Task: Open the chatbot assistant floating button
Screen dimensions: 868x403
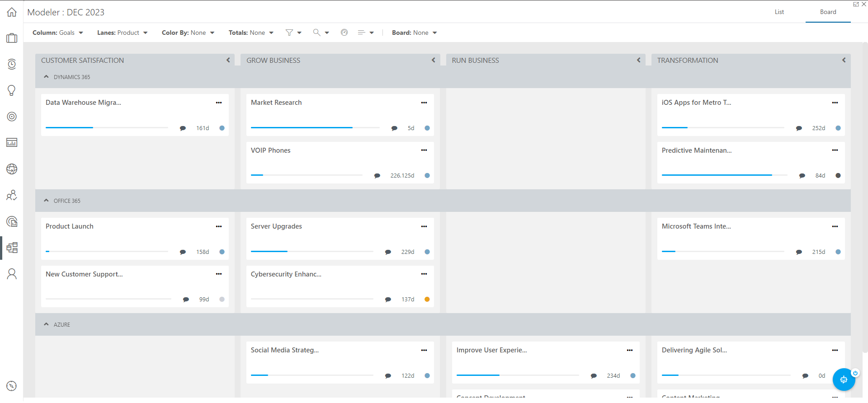Action: pos(844,380)
